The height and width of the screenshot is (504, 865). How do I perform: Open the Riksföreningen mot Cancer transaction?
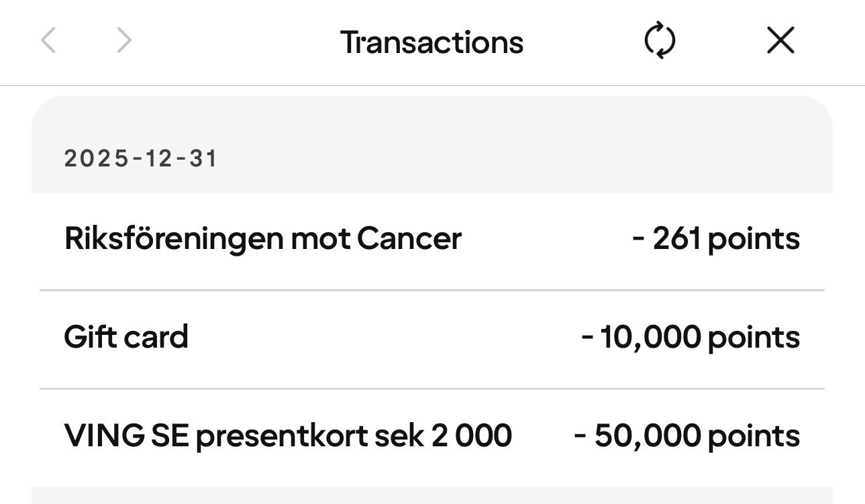[262, 239]
